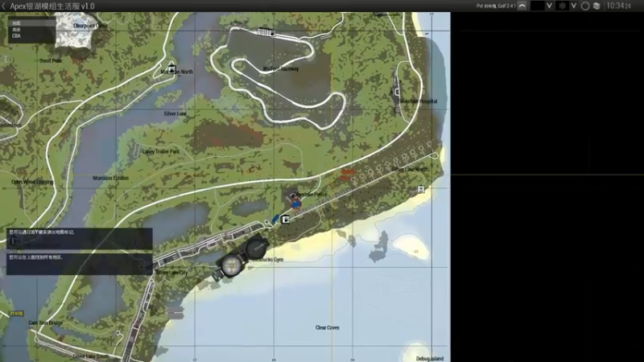
Task: Click the Wolford Raceway label
Action: (280, 69)
